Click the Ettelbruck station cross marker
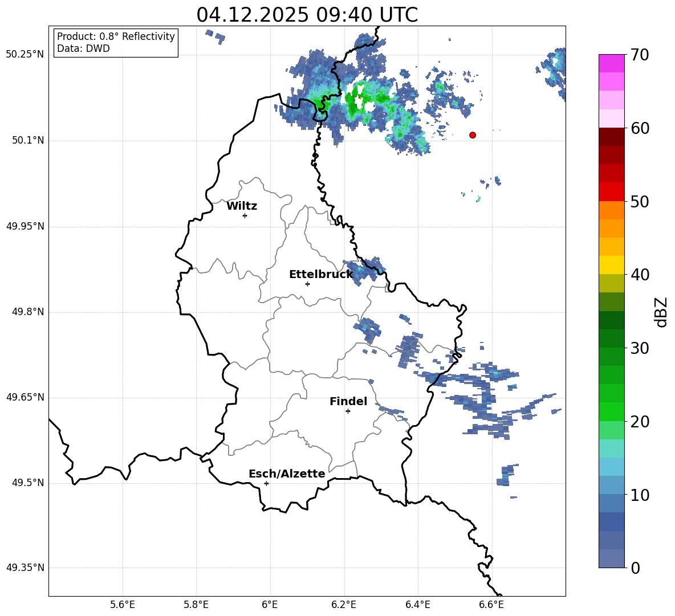This screenshot has height=616, width=675. pyautogui.click(x=307, y=284)
